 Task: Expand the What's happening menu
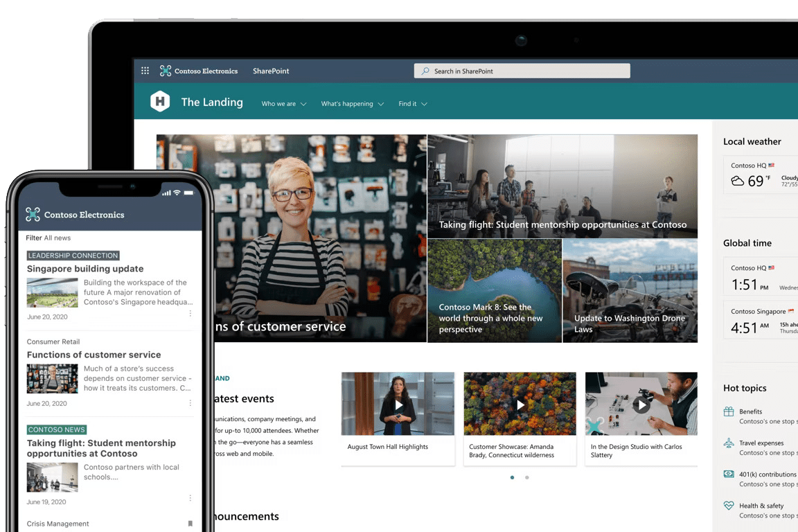[352, 104]
